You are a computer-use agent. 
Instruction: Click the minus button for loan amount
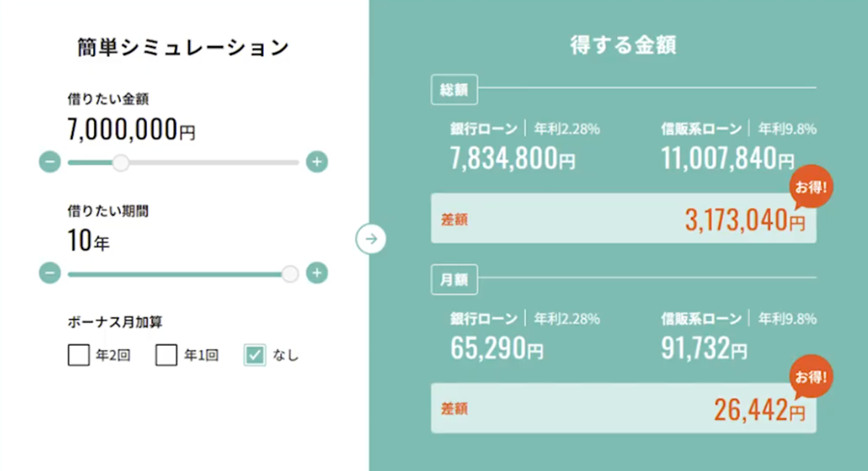coord(51,163)
